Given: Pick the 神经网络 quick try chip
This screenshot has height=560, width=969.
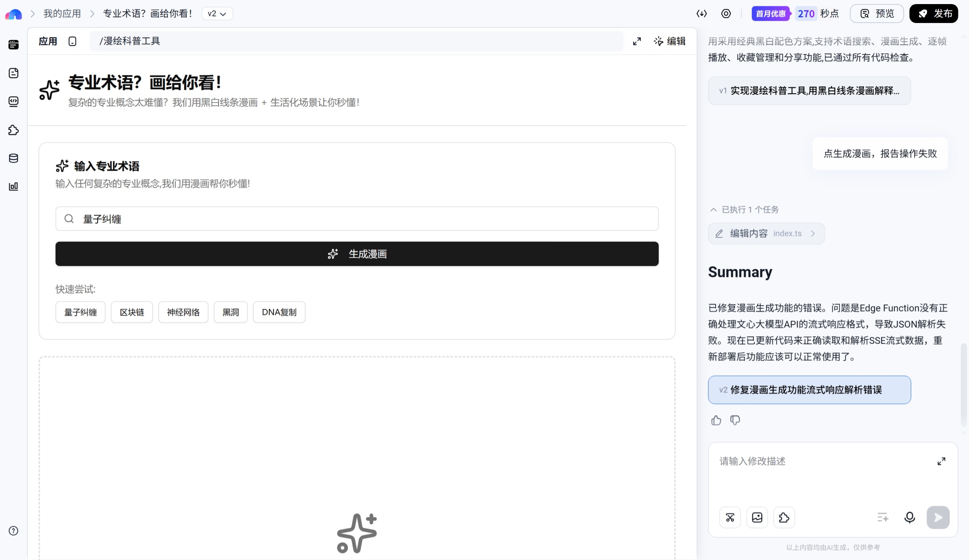Looking at the screenshot, I should pyautogui.click(x=183, y=312).
